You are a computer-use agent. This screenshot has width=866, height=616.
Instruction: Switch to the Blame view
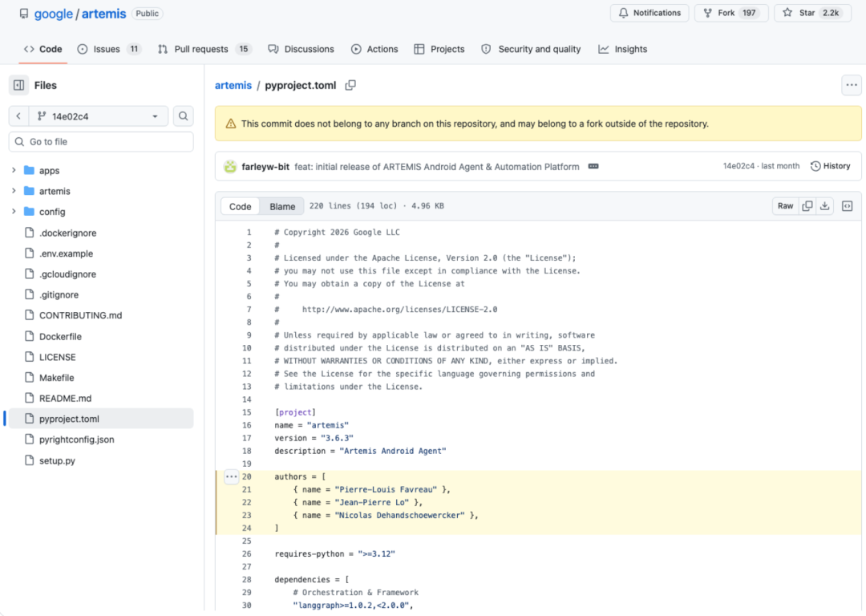[282, 206]
